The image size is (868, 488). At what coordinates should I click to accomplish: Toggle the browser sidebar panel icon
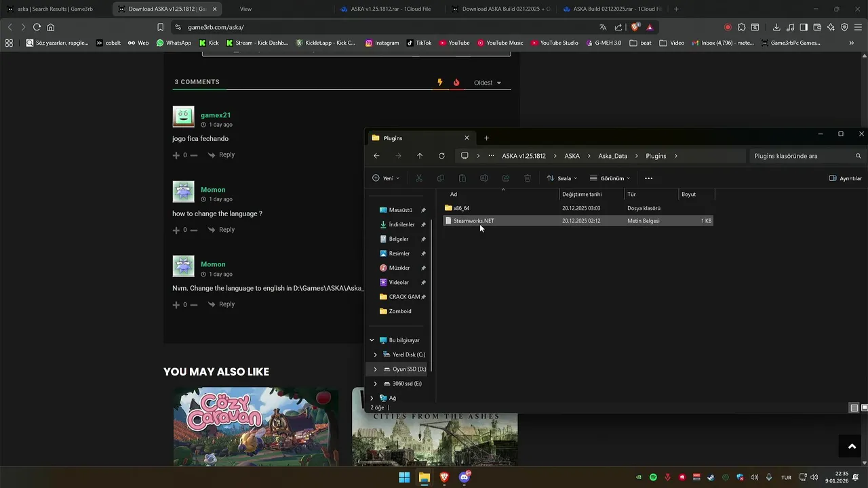804,27
